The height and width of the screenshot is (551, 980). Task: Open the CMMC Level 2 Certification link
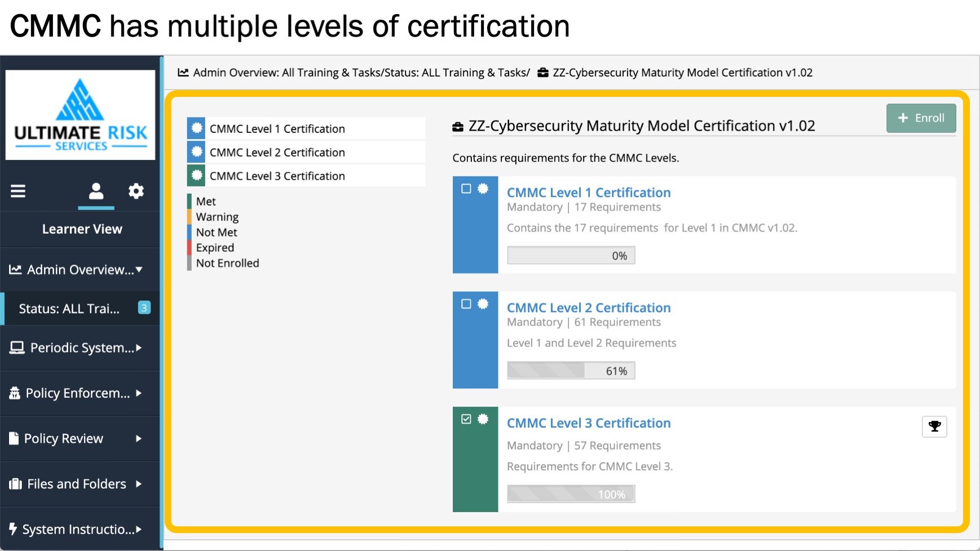(x=589, y=308)
